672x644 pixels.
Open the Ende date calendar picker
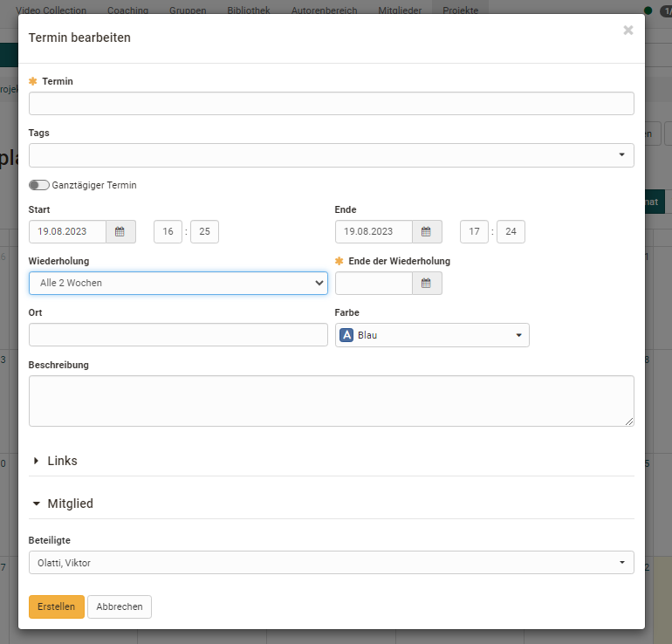[426, 231]
